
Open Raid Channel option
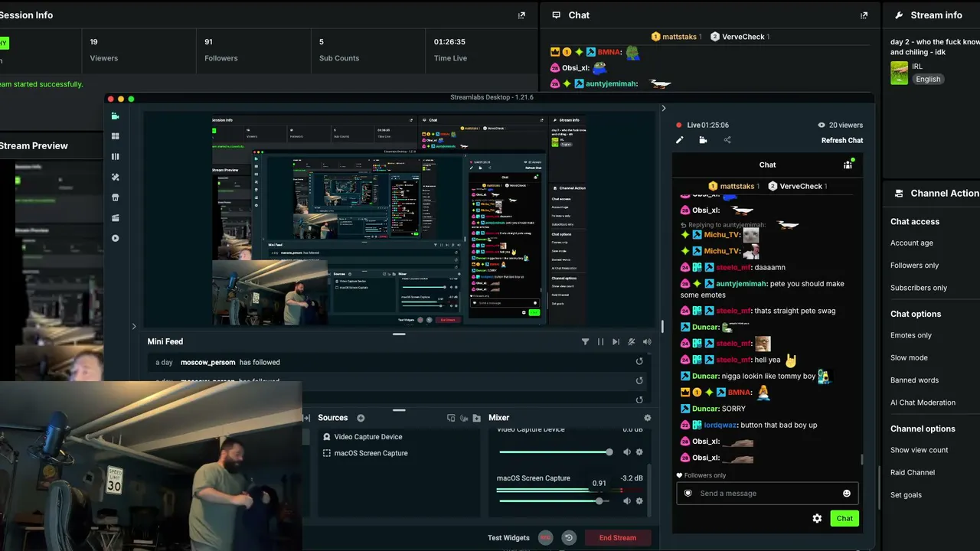coord(913,472)
